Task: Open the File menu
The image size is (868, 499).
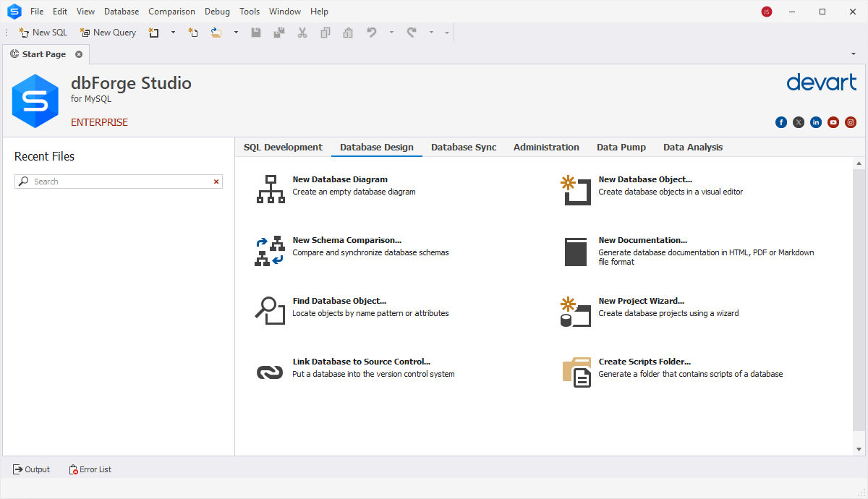Action: coord(37,12)
